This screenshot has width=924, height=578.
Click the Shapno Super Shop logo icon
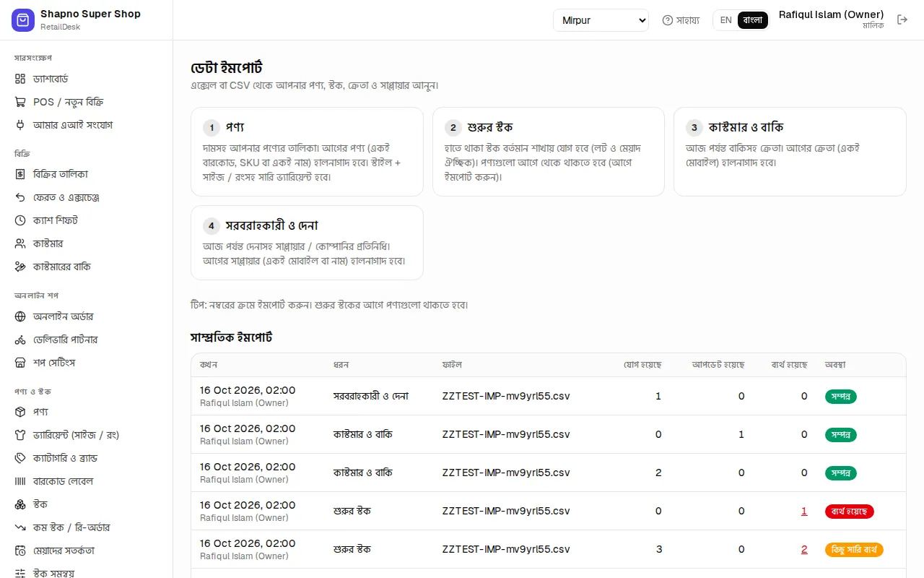click(23, 20)
